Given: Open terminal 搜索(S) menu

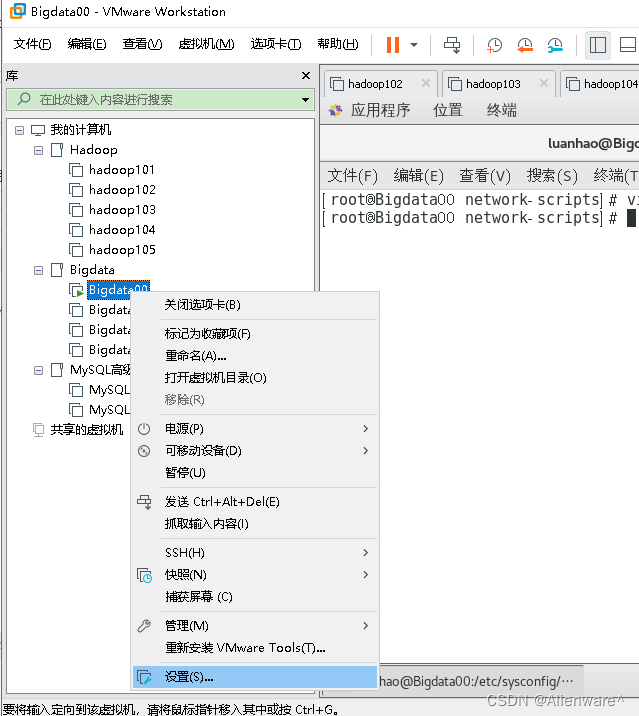Looking at the screenshot, I should pos(552,175).
